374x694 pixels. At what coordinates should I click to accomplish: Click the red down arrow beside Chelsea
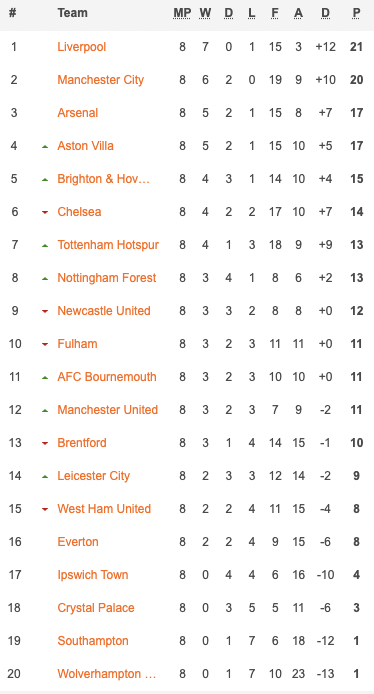click(45, 212)
